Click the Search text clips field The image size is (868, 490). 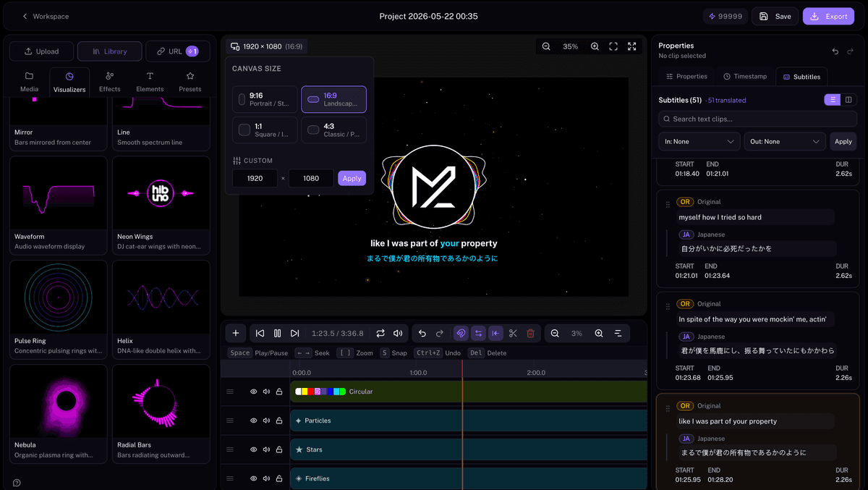[757, 119]
